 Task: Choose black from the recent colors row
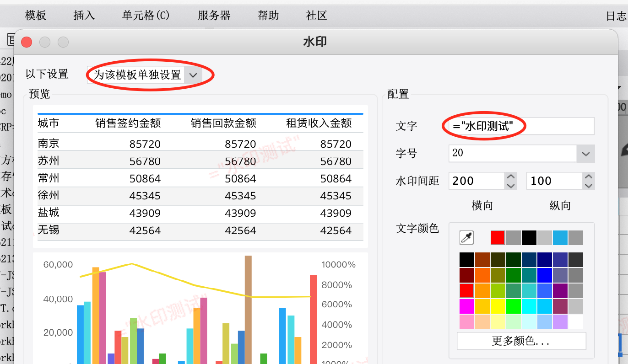click(x=529, y=238)
